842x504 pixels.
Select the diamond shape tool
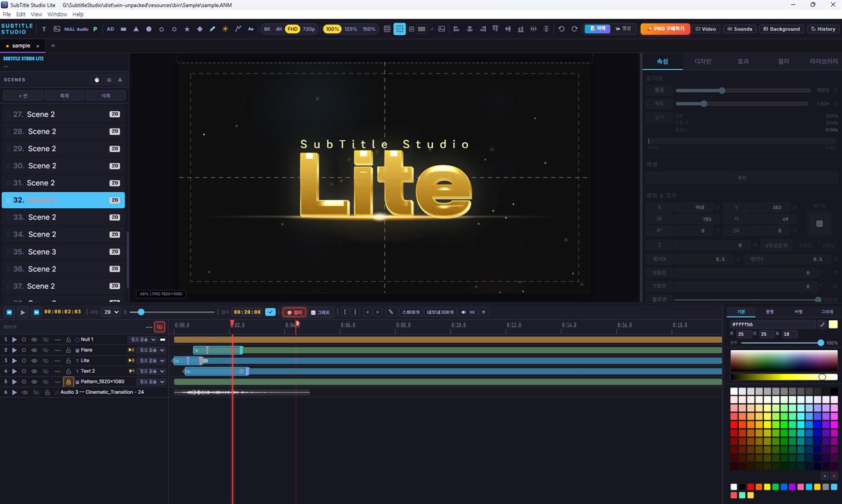point(200,29)
